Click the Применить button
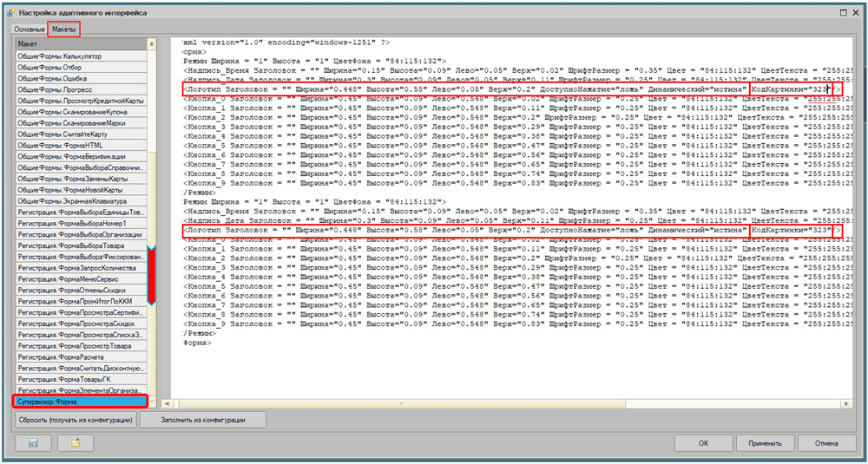This screenshot has height=464, width=868. click(x=764, y=443)
